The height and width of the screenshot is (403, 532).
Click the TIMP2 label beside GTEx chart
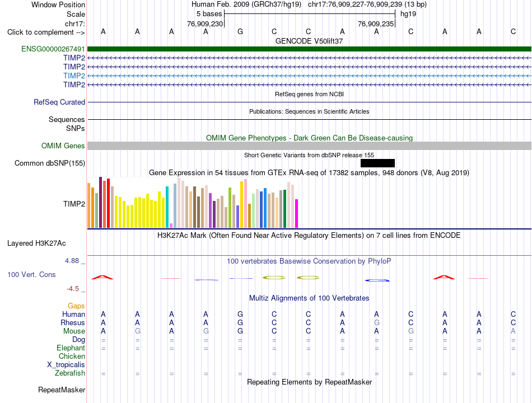[74, 204]
